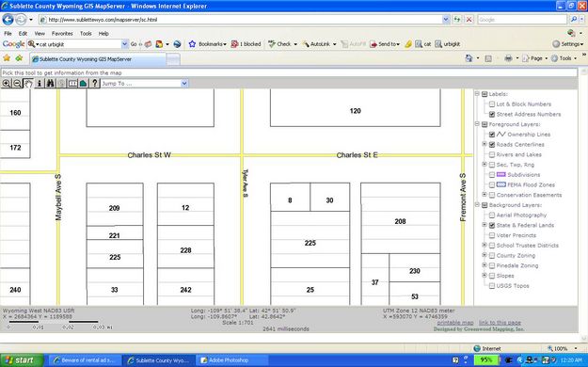Select the zoom in magnifier tool
Viewport: 588px width, 367px height.
7,84
